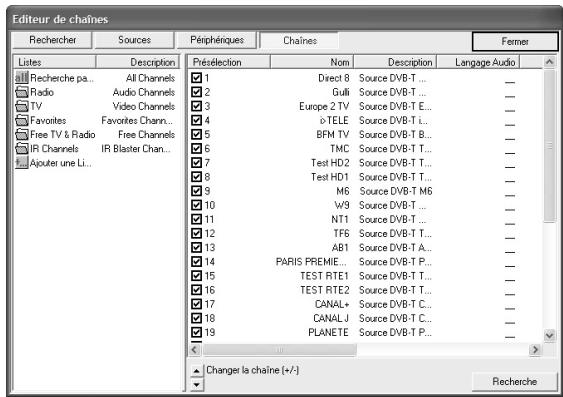Select the Test HD2 channel name

tap(330, 163)
